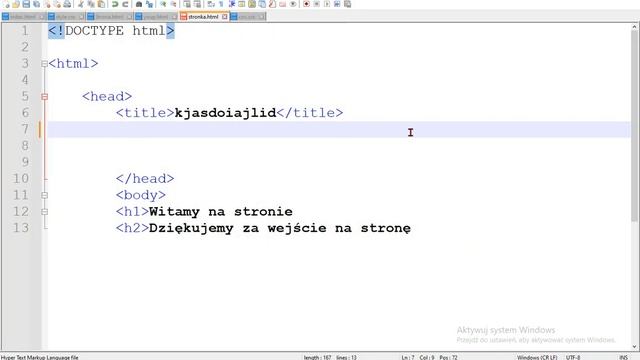The height and width of the screenshot is (360, 640).
Task: Click the 'length : 167' status bar text
Action: [317, 357]
